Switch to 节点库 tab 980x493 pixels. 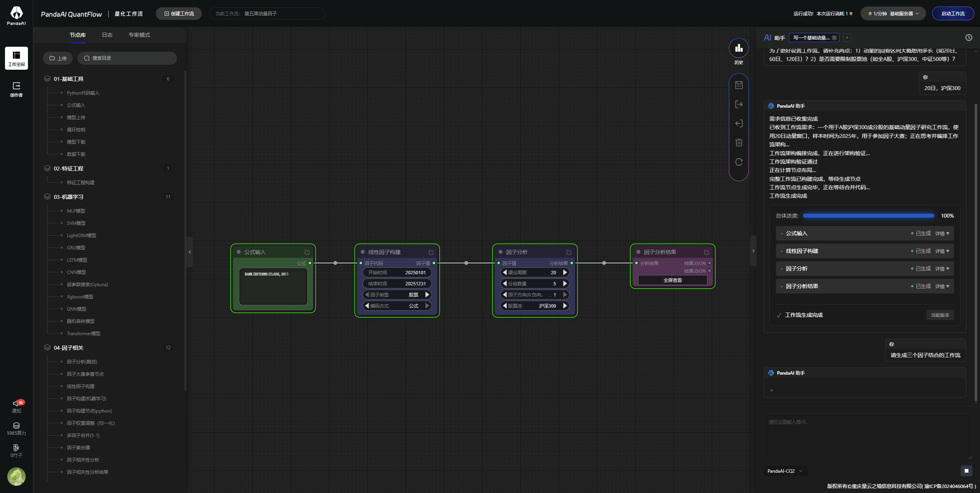pos(78,35)
